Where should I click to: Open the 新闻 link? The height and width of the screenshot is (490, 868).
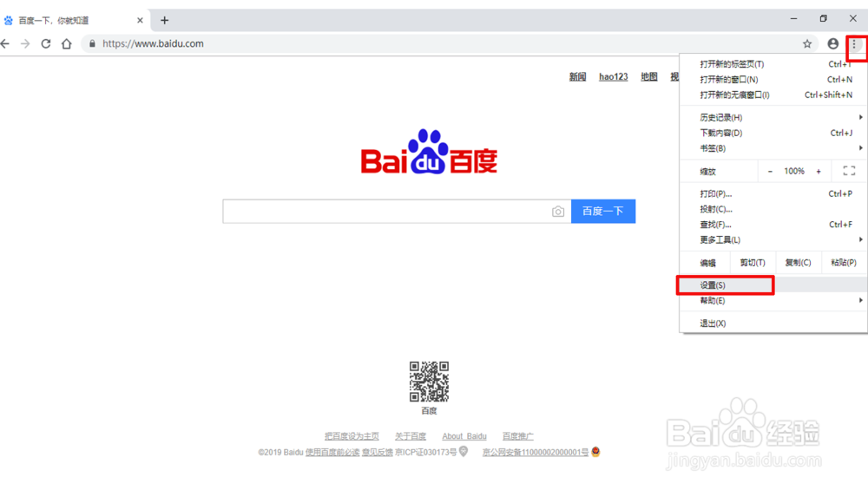577,77
